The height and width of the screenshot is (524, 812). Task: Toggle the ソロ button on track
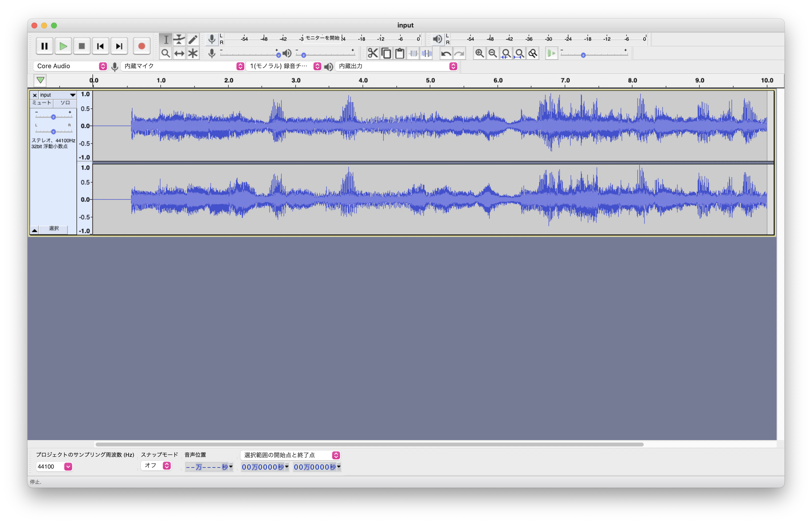coord(65,103)
